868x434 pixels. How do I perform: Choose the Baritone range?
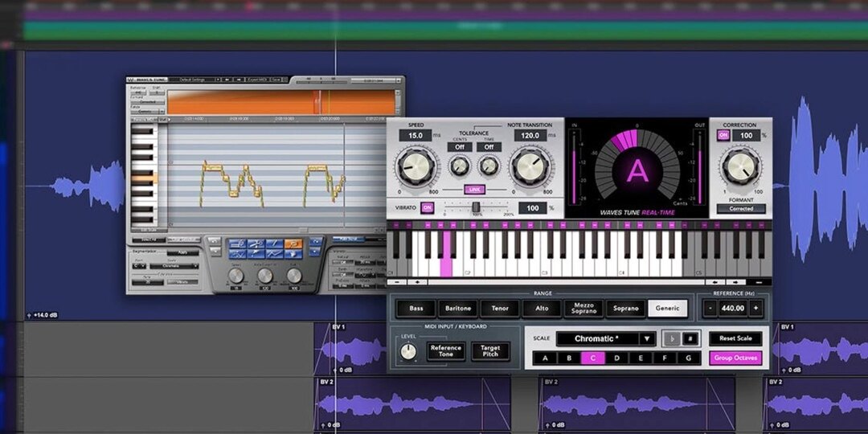tap(457, 309)
